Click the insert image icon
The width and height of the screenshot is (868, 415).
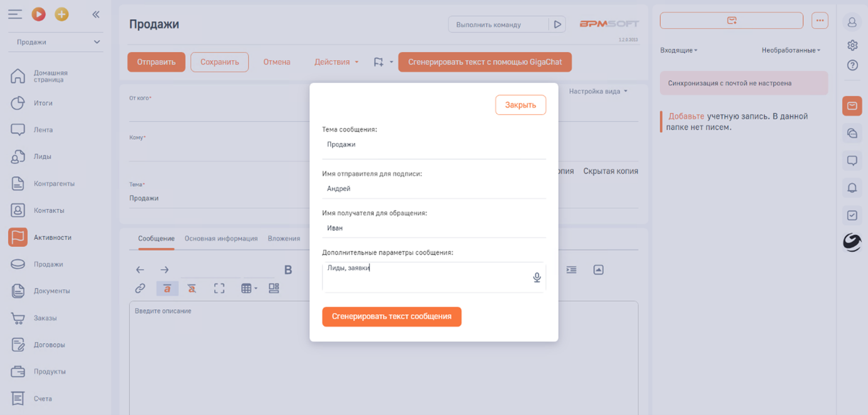click(x=599, y=270)
